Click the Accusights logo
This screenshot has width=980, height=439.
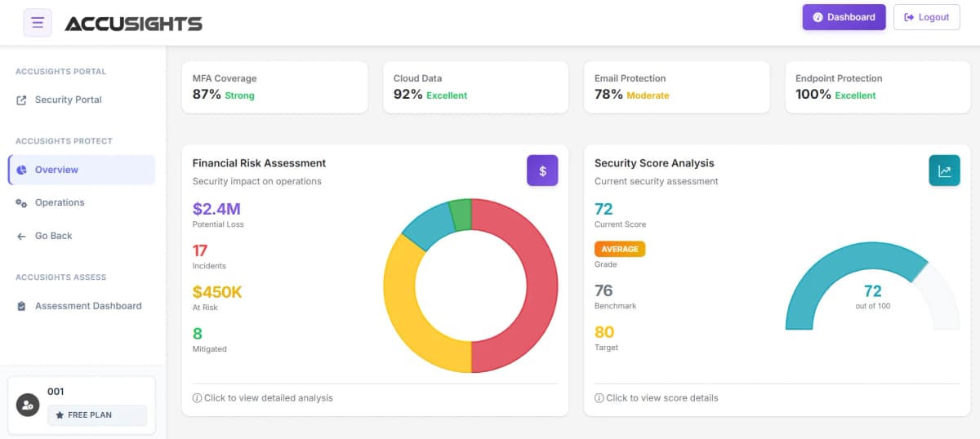point(133,24)
